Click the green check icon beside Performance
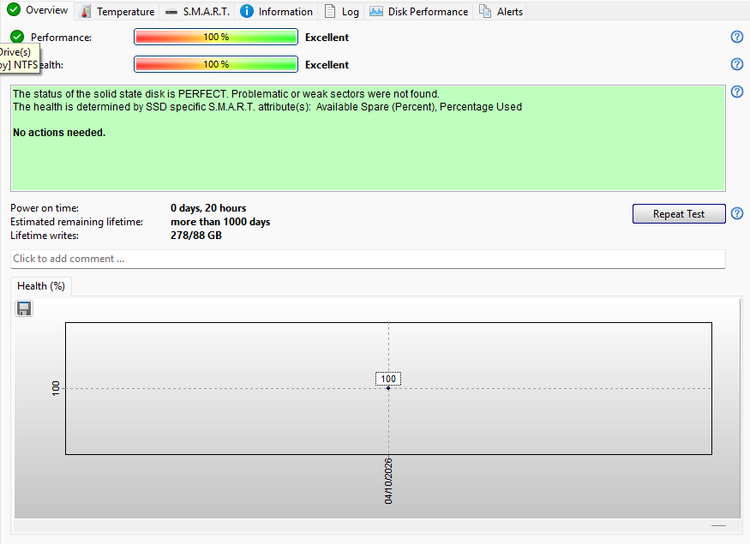Image resolution: width=750 pixels, height=544 pixels. (17, 37)
